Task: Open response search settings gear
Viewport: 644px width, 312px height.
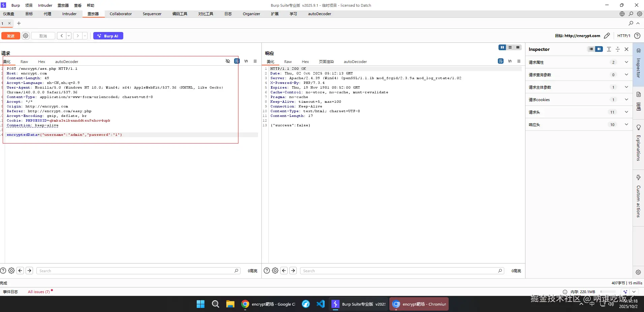Action: point(275,271)
